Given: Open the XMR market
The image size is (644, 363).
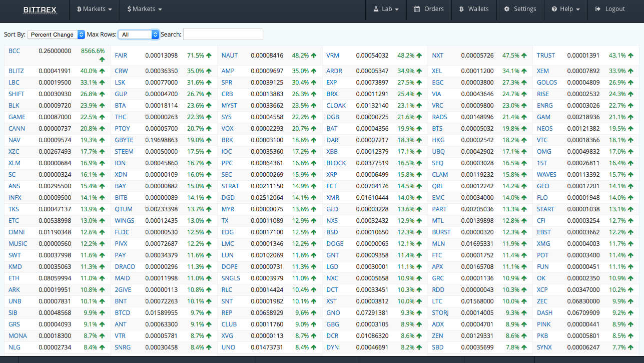Looking at the screenshot, I should coord(333,198).
